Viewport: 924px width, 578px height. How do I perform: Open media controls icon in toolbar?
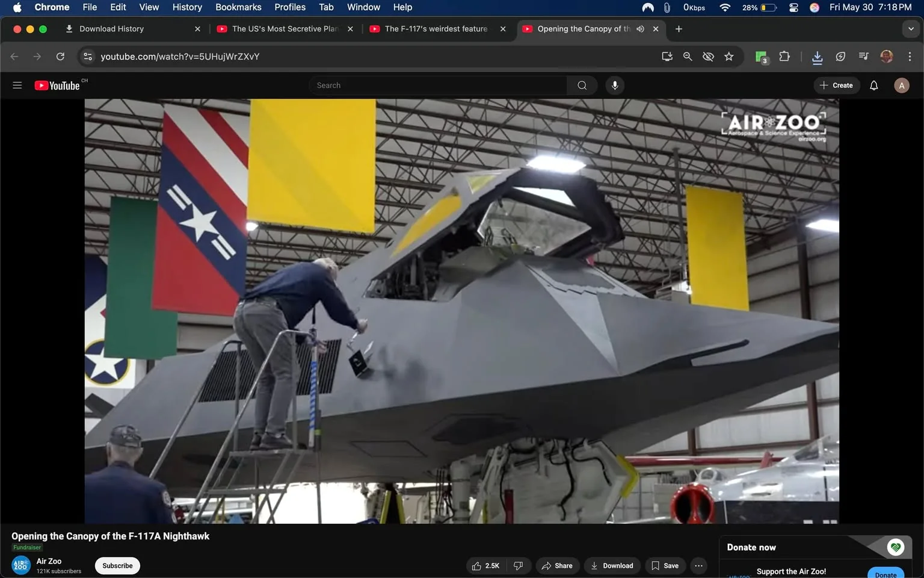point(863,57)
